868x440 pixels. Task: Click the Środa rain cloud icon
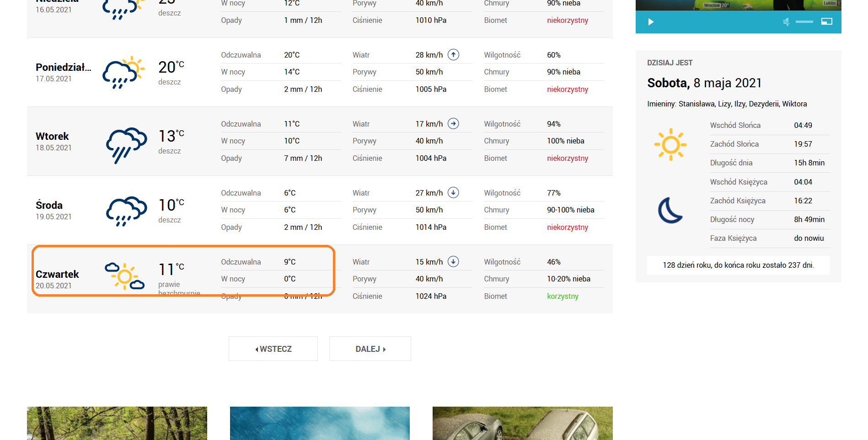(x=126, y=211)
